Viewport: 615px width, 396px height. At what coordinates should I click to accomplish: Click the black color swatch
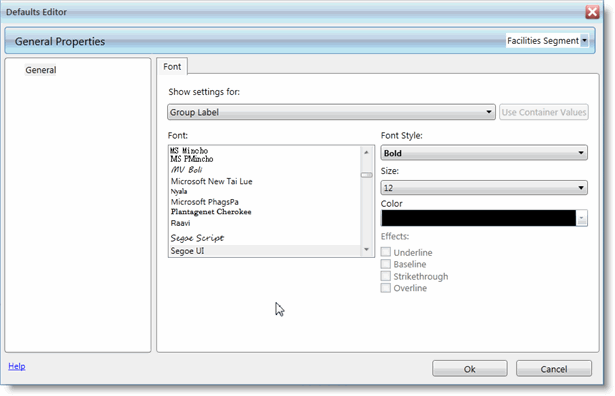479,218
